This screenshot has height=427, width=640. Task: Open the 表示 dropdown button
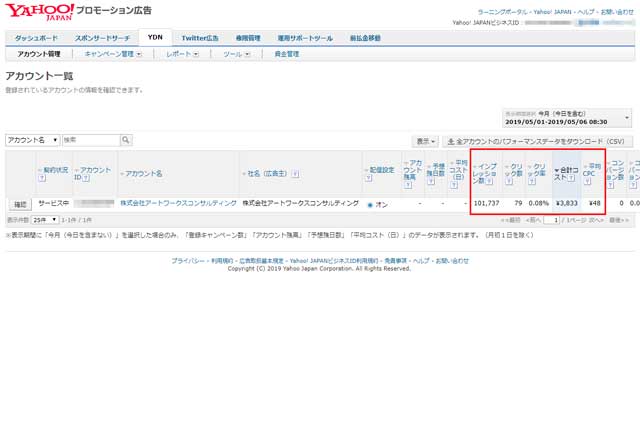coord(425,141)
